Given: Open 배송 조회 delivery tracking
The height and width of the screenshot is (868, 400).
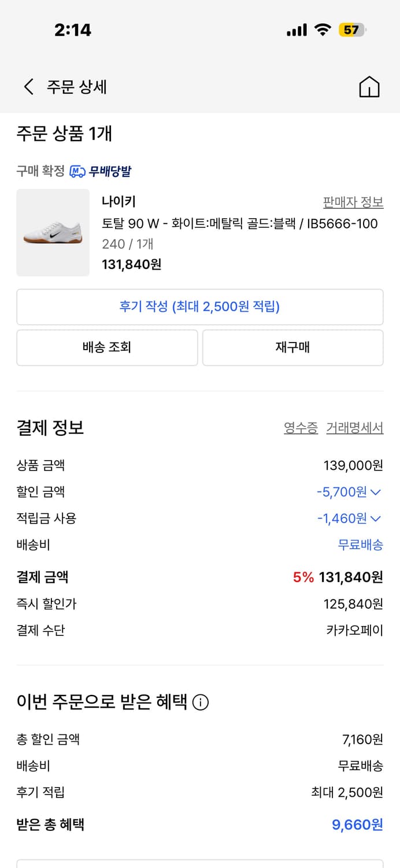Looking at the screenshot, I should click(107, 347).
